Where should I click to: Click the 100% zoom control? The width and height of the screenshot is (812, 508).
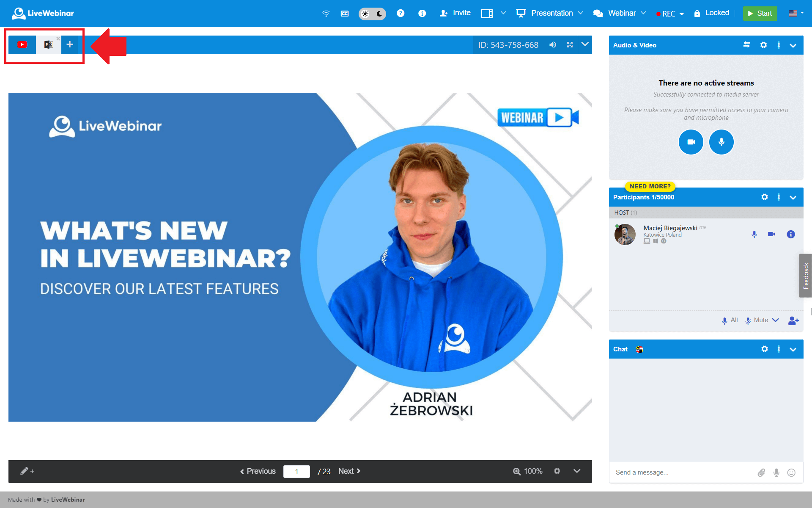[x=528, y=471]
